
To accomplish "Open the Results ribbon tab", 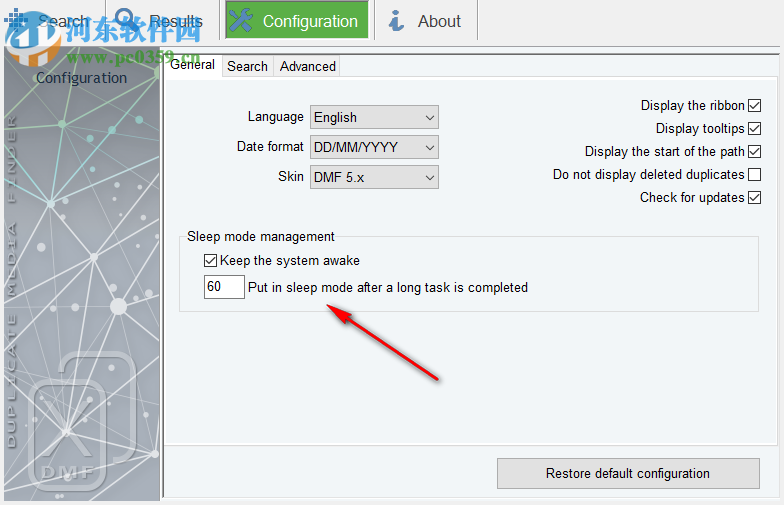I will coord(162,21).
